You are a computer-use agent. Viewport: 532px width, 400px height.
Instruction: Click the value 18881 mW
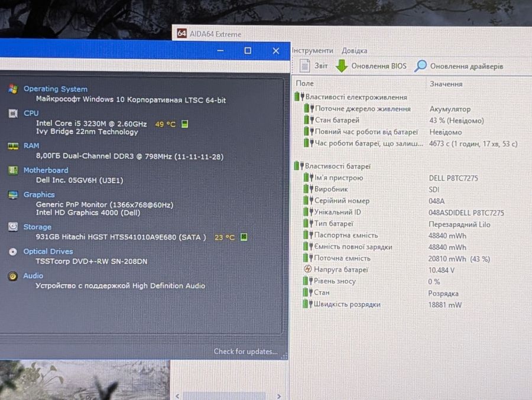tap(445, 305)
